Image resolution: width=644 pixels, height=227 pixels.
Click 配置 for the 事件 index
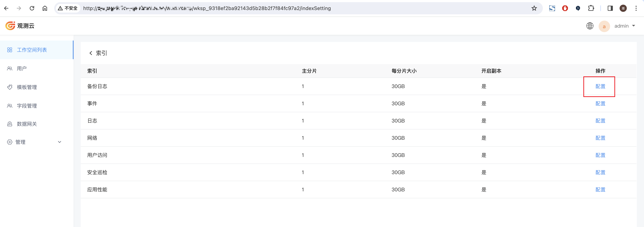[x=600, y=103]
